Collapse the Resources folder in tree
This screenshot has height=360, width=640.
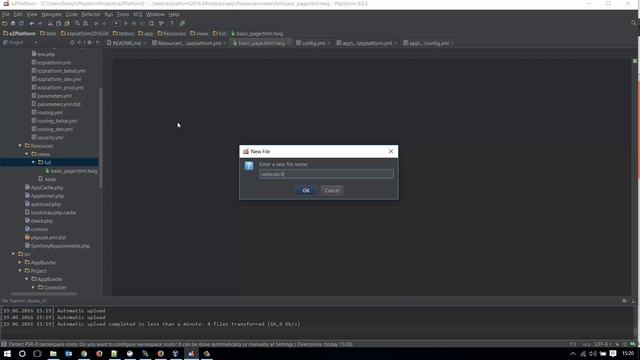20,146
